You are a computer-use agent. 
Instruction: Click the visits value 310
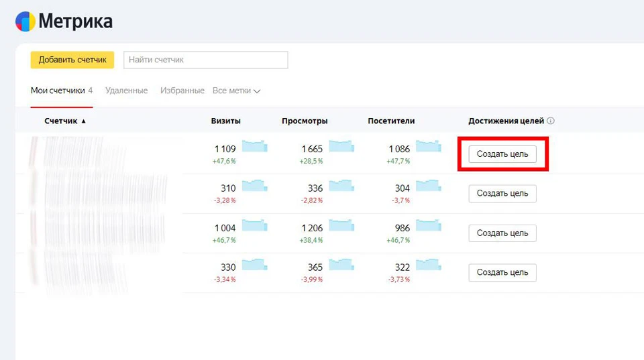click(x=228, y=188)
